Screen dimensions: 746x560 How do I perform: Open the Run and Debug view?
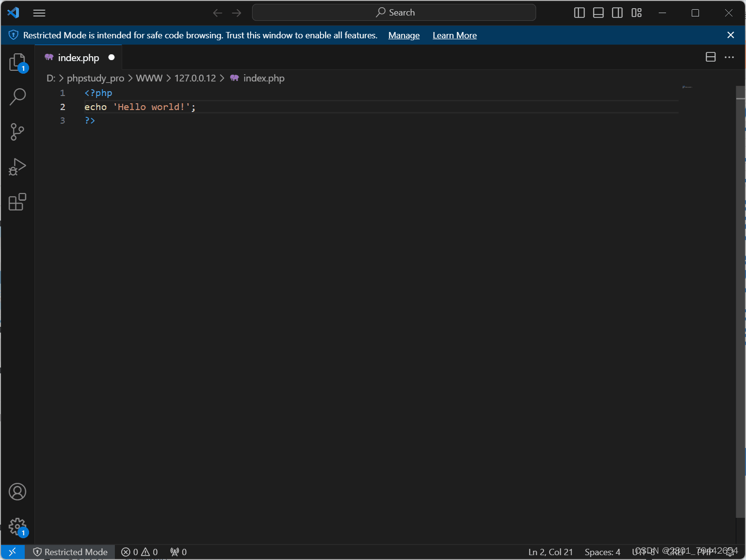point(17,167)
